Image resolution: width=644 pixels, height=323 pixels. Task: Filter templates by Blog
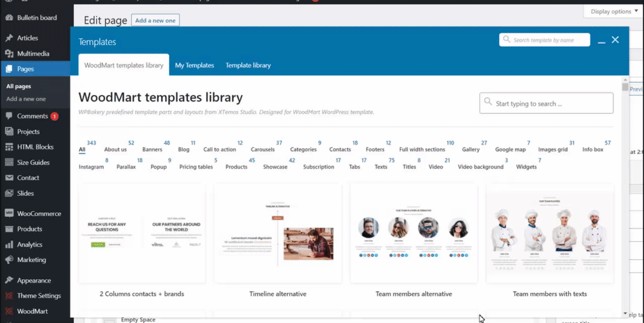point(184,150)
